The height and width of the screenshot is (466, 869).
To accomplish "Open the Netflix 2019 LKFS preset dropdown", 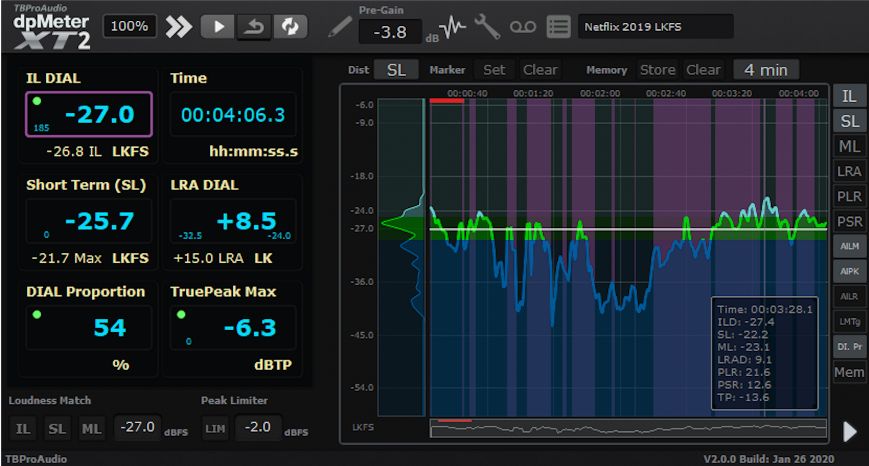I will pyautogui.click(x=656, y=27).
